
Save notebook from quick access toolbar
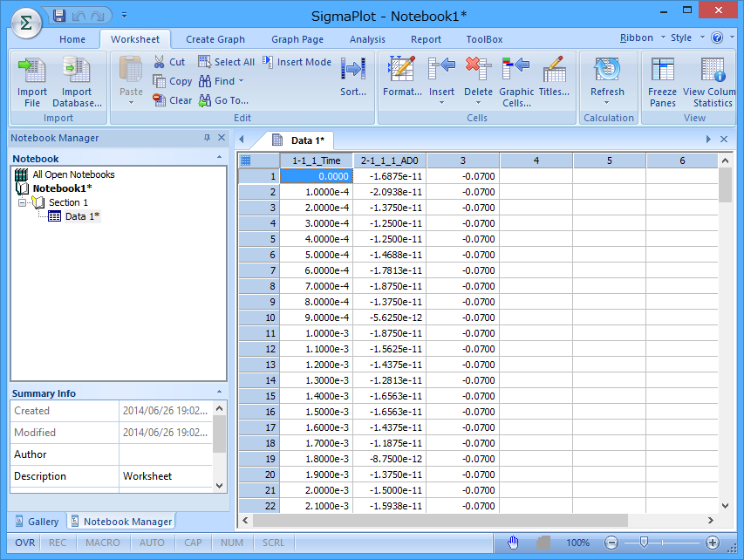[59, 16]
